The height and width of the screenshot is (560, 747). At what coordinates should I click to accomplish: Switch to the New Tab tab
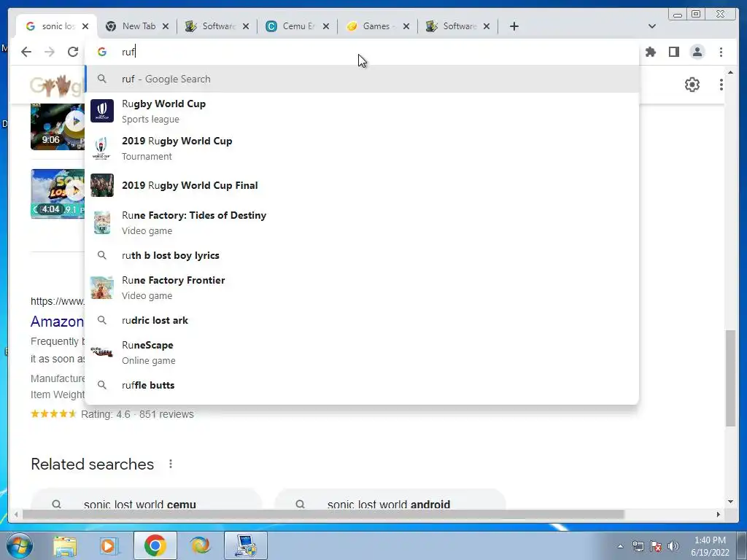coord(136,26)
